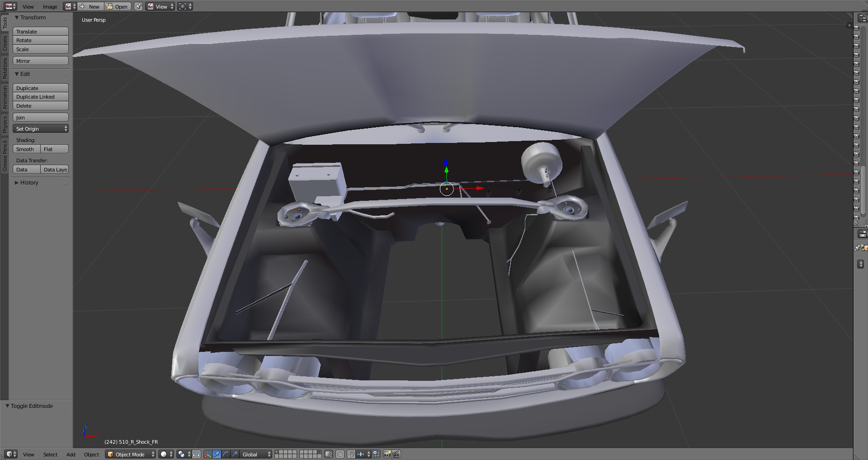868x460 pixels.
Task: Open the image editor View mode dropdown
Action: 160,6
